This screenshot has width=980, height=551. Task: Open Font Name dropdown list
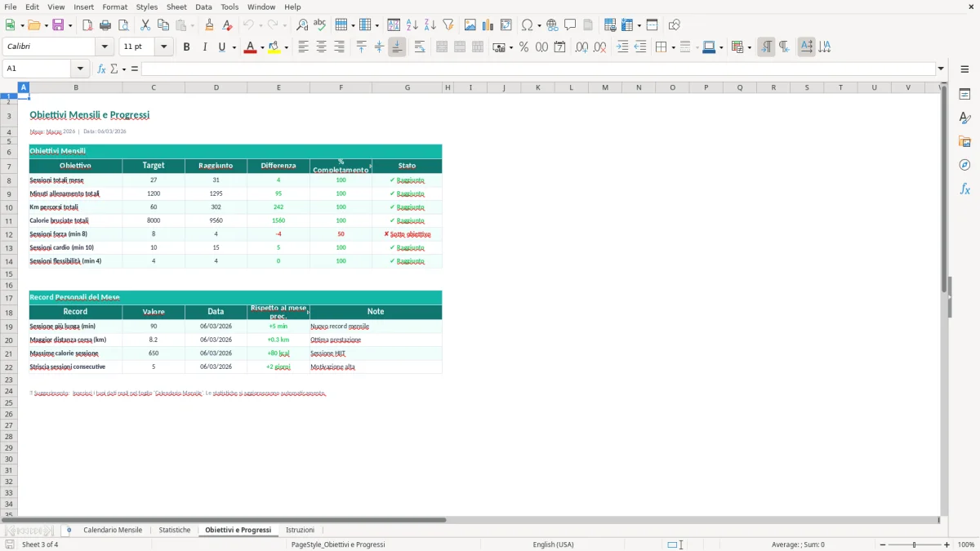click(x=105, y=47)
